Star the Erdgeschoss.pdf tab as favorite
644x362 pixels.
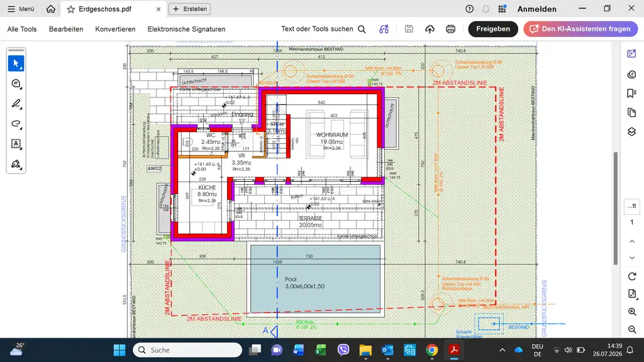[x=70, y=9]
